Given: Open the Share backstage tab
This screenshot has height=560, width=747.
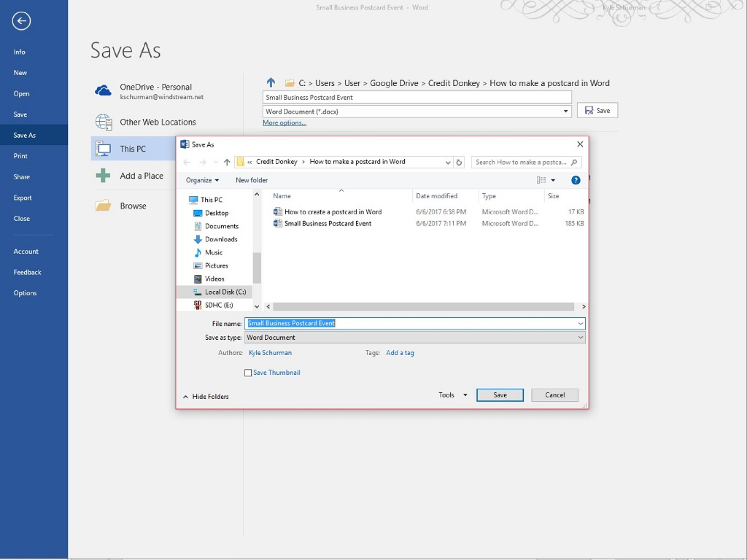Looking at the screenshot, I should click(x=21, y=176).
